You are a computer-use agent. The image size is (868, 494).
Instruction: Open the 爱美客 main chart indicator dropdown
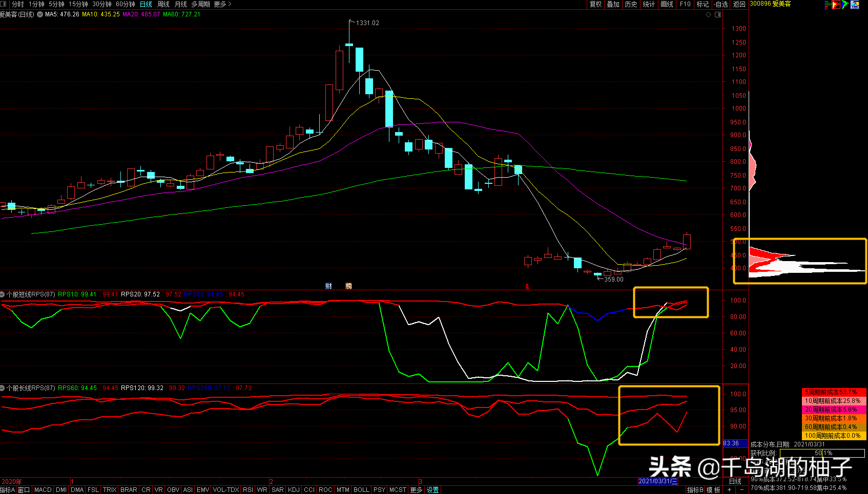pyautogui.click(x=40, y=14)
